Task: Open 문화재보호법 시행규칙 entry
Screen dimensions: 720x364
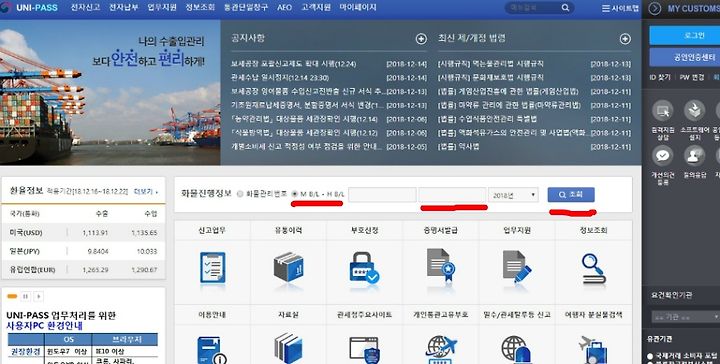Action: pos(490,78)
